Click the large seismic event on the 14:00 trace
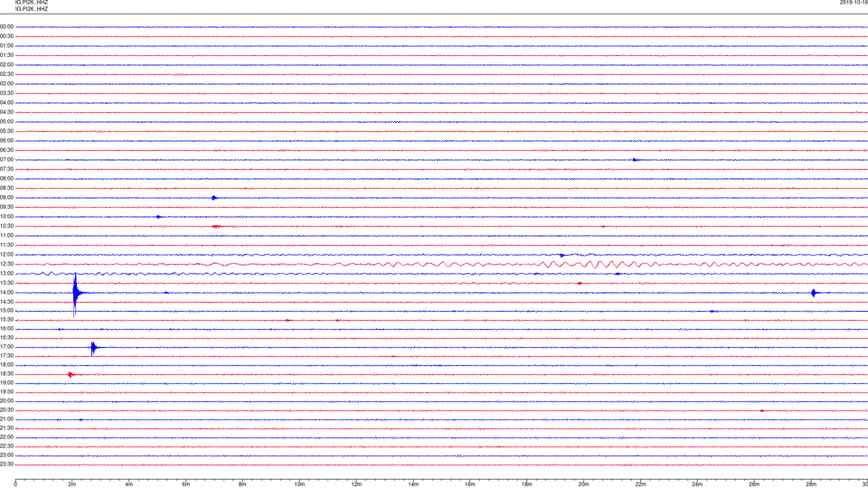The width and height of the screenshot is (868, 488). pos(75,293)
